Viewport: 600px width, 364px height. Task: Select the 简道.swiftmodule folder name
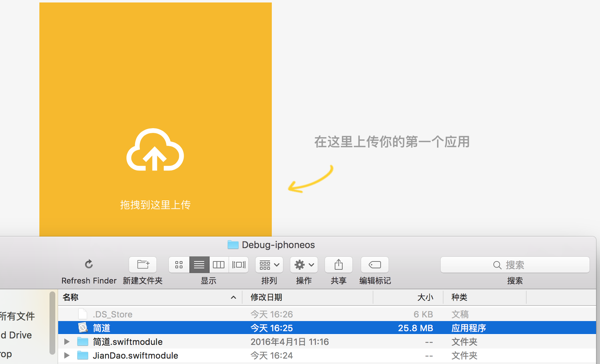pyautogui.click(x=127, y=342)
